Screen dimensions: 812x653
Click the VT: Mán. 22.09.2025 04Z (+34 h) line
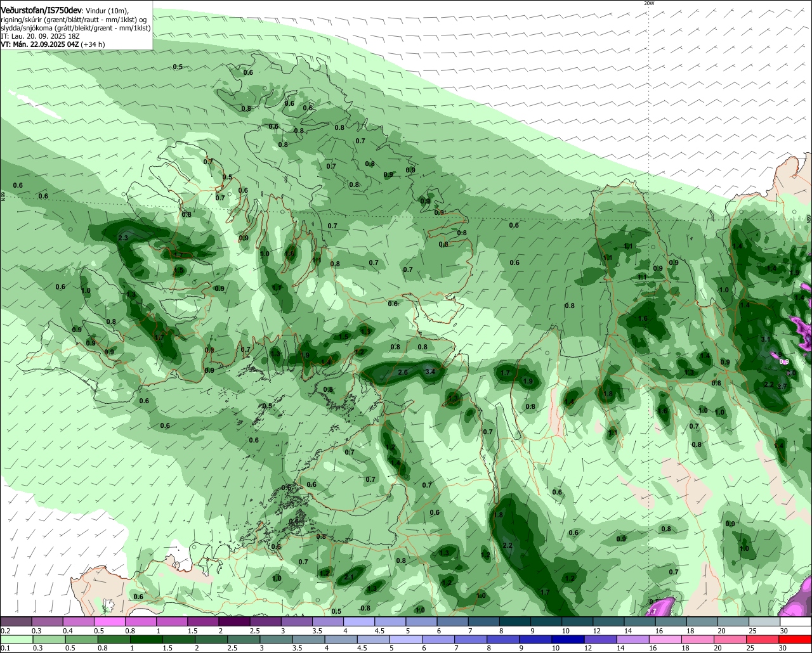click(x=53, y=44)
